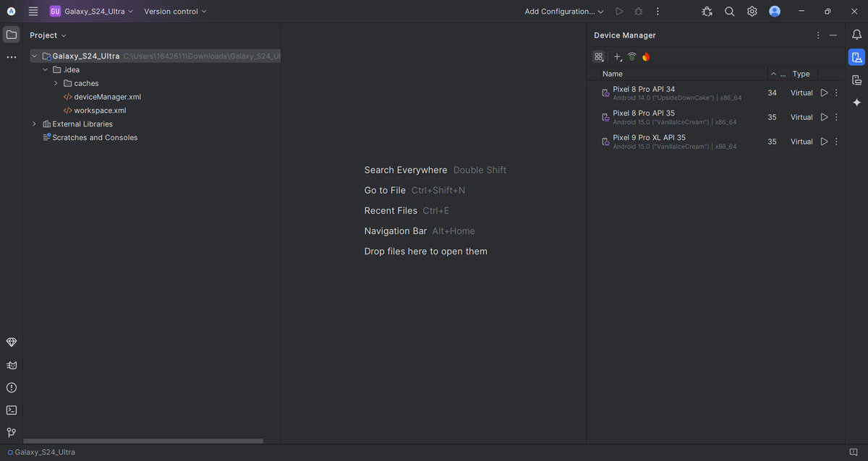Open the Build Variants gem icon
Image resolution: width=868 pixels, height=461 pixels.
12,342
